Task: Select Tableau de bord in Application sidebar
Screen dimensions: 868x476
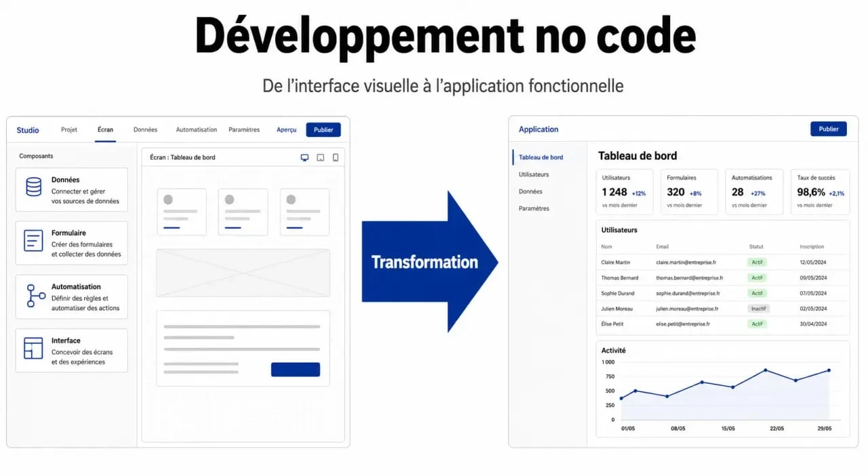Action: pyautogui.click(x=541, y=157)
